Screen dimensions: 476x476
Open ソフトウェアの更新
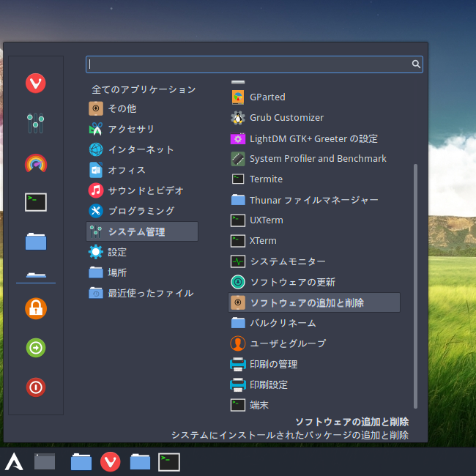[x=314, y=282]
